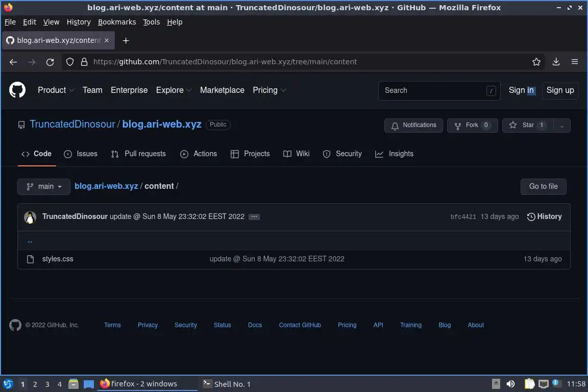Open the Tools menu

152,22
